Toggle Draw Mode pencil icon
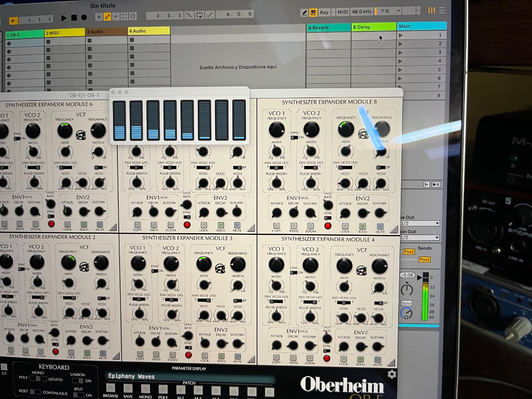The width and height of the screenshot is (532, 399). pyautogui.click(x=304, y=12)
